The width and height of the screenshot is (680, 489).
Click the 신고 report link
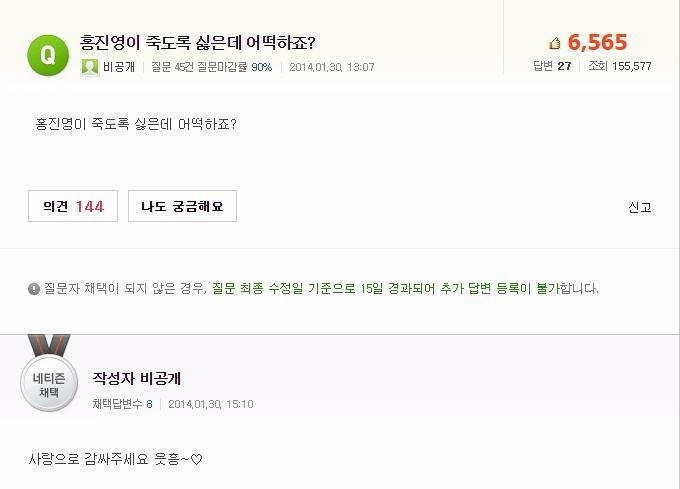tap(639, 207)
